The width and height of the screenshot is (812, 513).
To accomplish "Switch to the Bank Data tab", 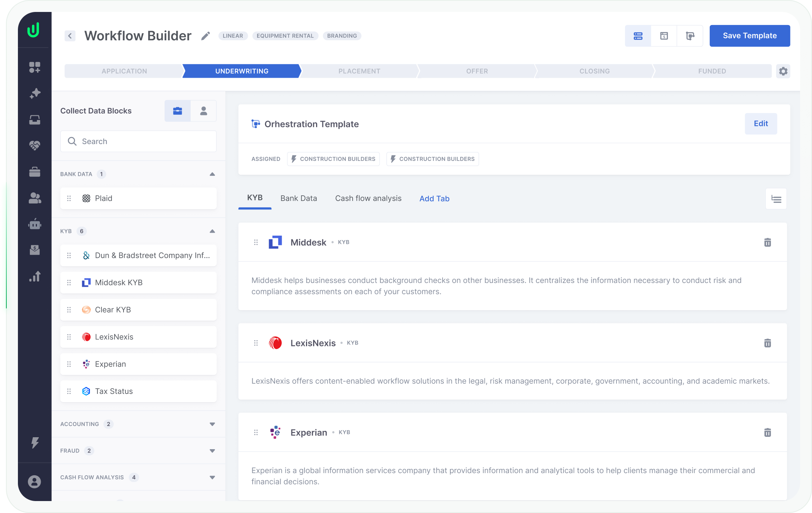I will coord(299,199).
